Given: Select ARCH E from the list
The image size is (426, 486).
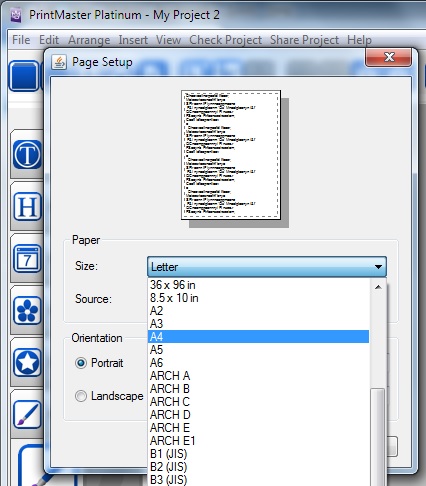Looking at the screenshot, I should click(258, 428).
